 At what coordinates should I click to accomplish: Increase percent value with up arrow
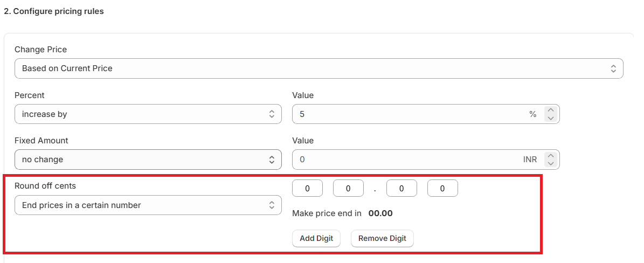click(x=551, y=110)
